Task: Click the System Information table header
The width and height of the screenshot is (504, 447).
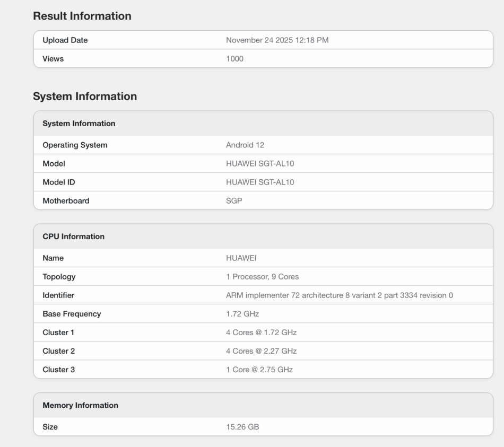Action: [x=79, y=124]
